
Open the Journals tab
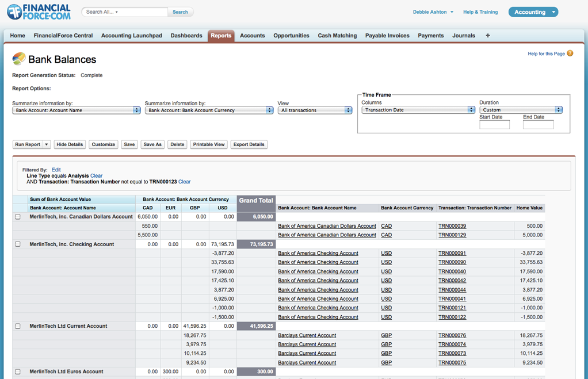[x=464, y=36]
